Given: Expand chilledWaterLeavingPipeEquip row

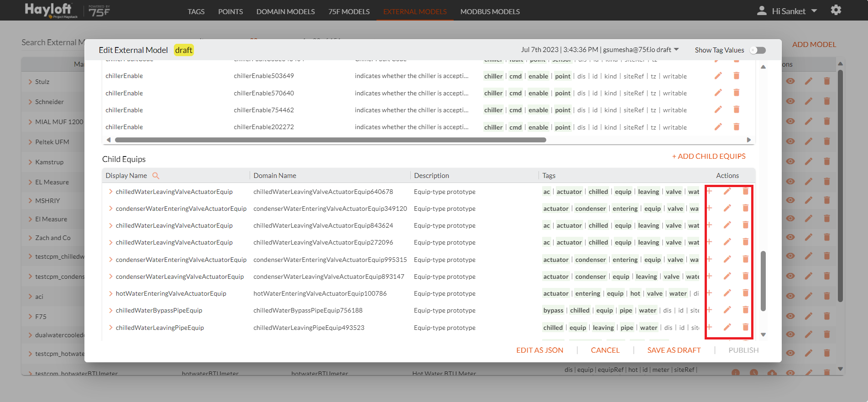Looking at the screenshot, I should coord(110,328).
